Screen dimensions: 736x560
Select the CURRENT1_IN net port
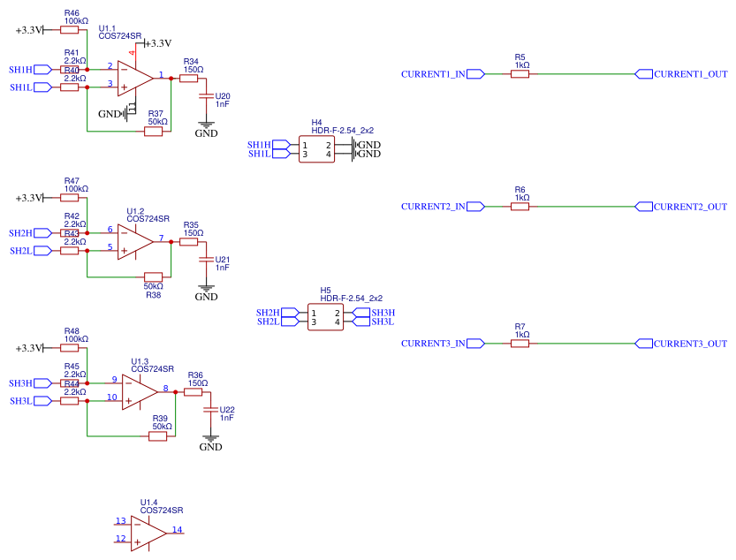475,73
